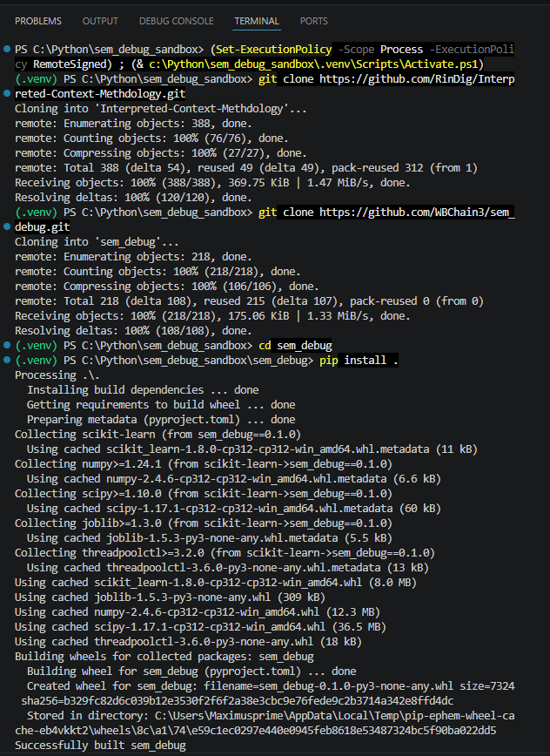This screenshot has height=756, width=550.
Task: Click scipy whl.metadata (60 kB) line
Action: tap(233, 508)
